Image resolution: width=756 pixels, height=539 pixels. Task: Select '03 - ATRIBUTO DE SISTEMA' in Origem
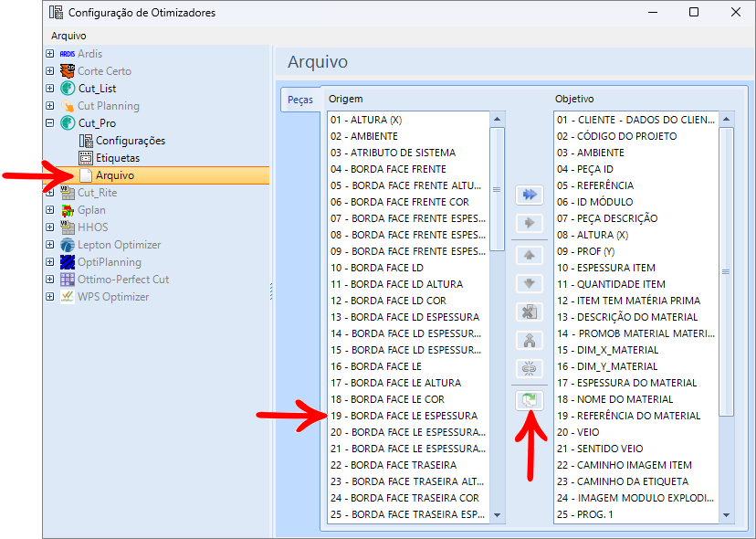(x=408, y=153)
